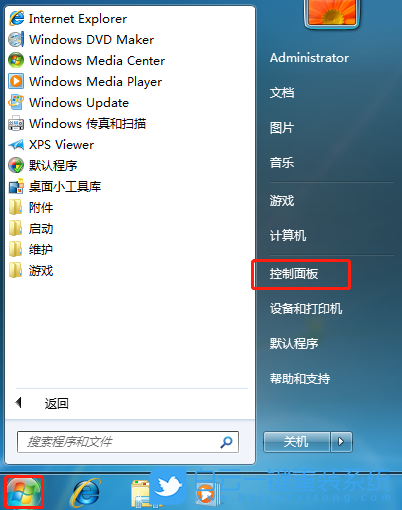The width and height of the screenshot is (402, 510).
Task: Expand the arrow next to 关机
Action: 341,442
